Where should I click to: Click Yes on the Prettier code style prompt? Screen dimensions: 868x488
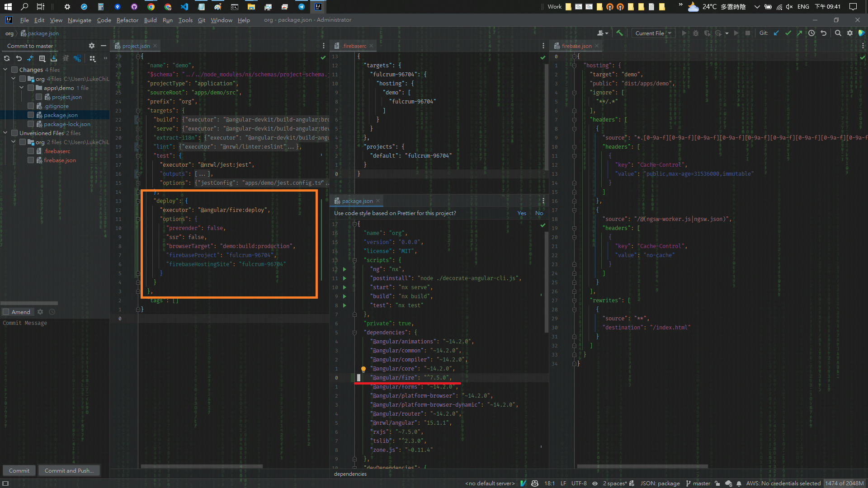(x=522, y=213)
